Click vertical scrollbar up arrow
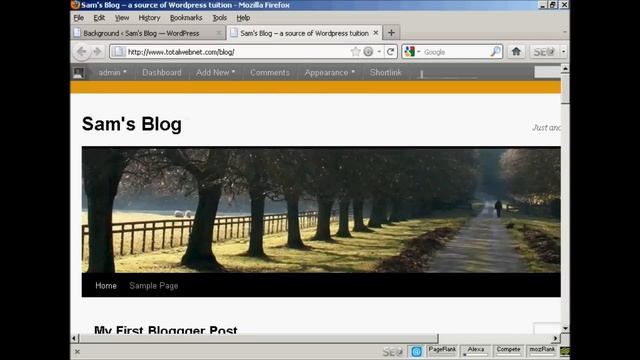This screenshot has height=360, width=640. [x=565, y=69]
